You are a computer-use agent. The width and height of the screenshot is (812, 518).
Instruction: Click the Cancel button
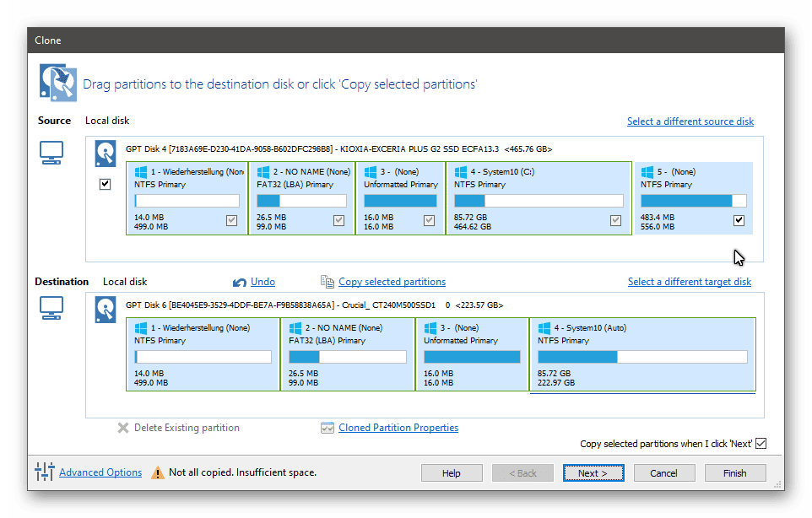click(x=664, y=473)
